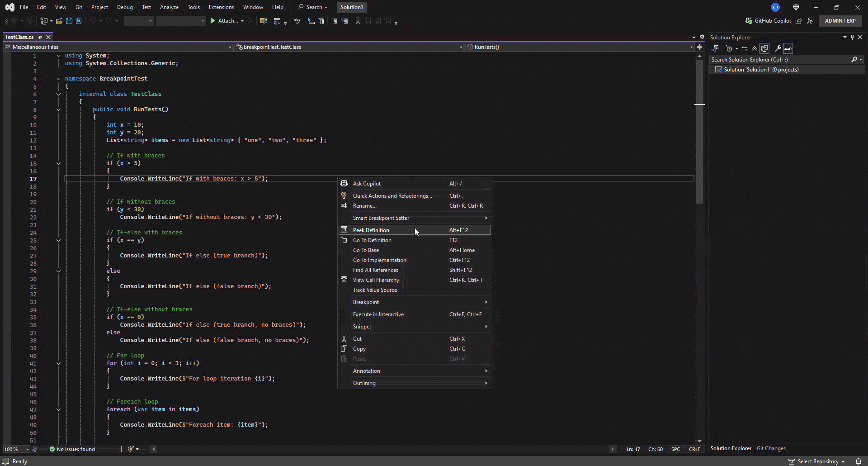Open the Miscellaneous Files project dropdown
This screenshot has height=466, width=868.
(x=118, y=47)
